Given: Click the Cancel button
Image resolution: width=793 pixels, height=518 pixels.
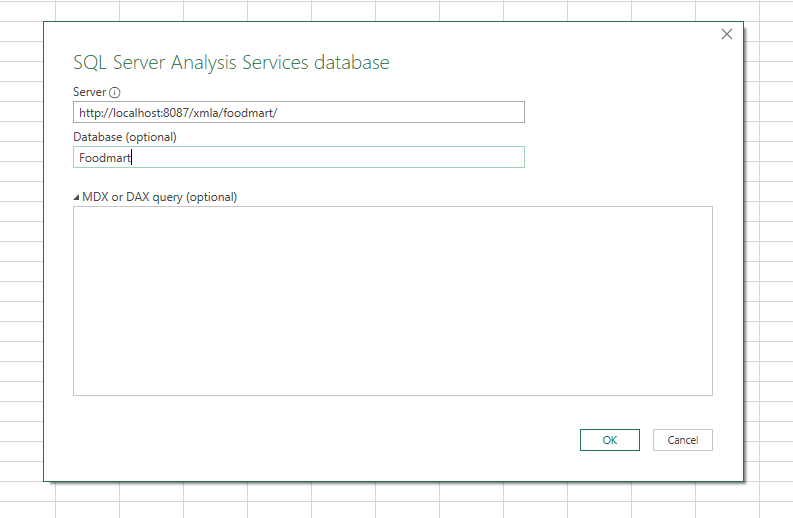Looking at the screenshot, I should pos(683,440).
